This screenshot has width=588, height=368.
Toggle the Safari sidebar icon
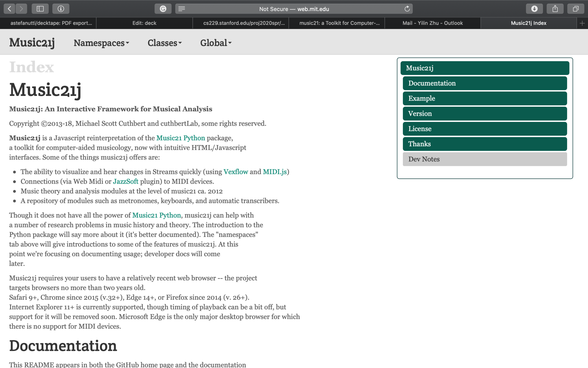[40, 9]
